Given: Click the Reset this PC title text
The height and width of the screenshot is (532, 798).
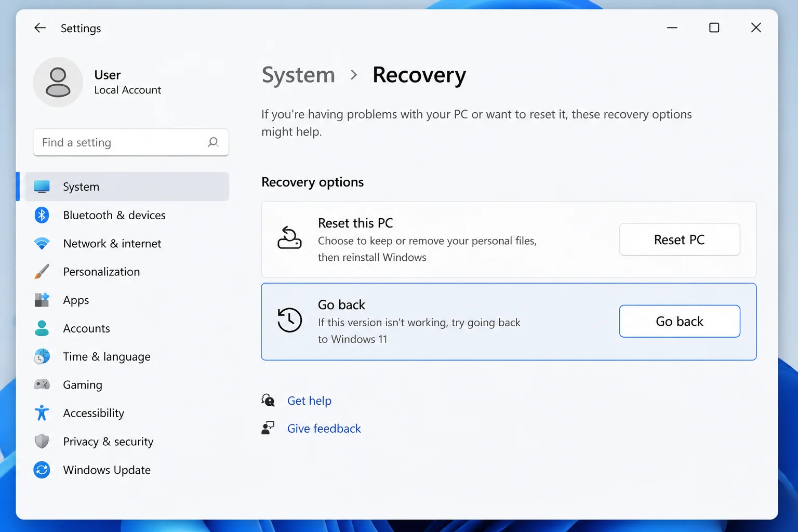Looking at the screenshot, I should pos(355,223).
